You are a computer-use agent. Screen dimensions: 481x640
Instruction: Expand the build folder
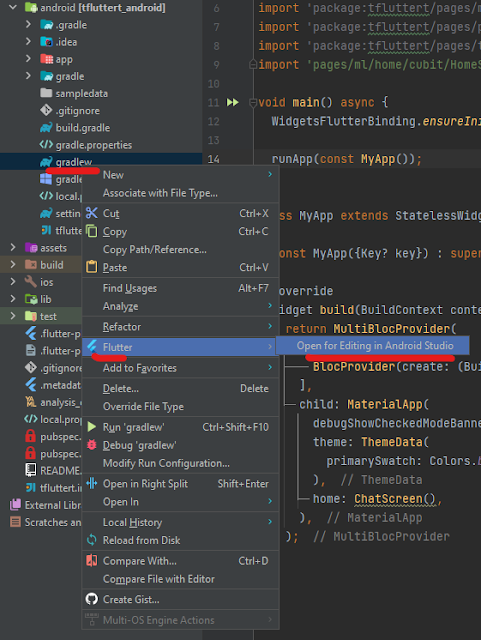click(x=13, y=264)
